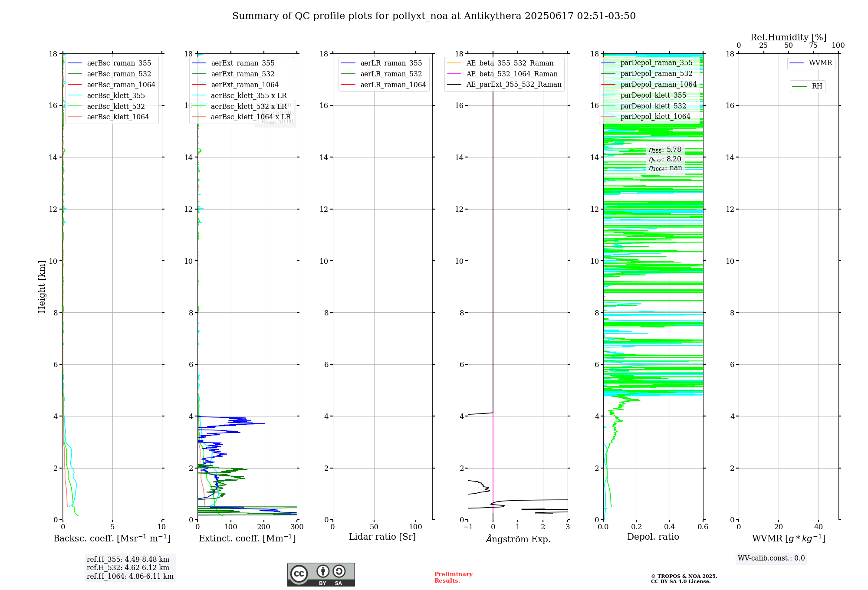The image size is (868, 590).
Task: Click legend entry parDepol_raman_355
Action: tap(647, 63)
